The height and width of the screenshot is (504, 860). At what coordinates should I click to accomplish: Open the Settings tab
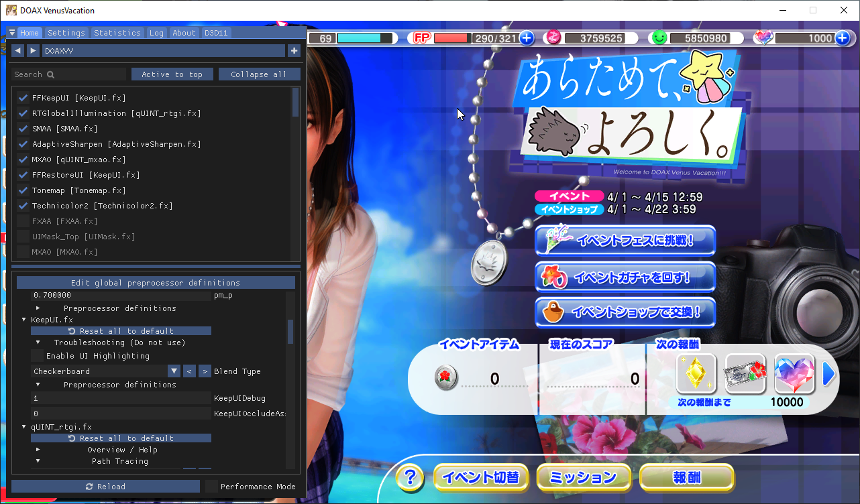point(66,33)
